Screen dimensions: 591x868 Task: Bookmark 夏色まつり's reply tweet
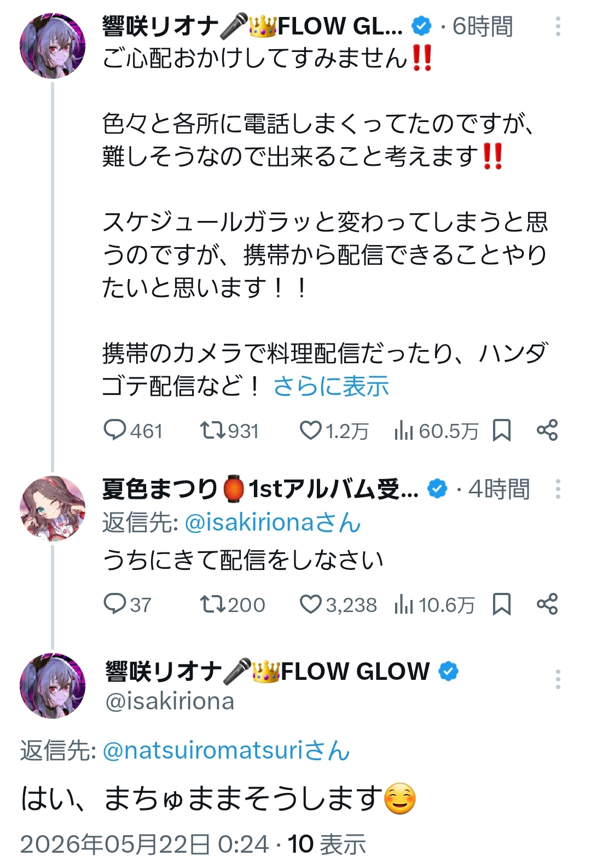coord(502,604)
